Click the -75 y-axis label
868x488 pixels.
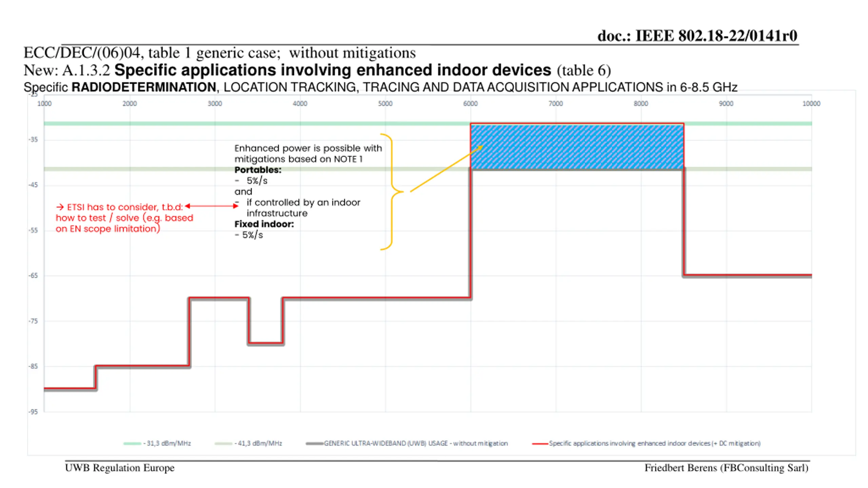click(x=33, y=321)
